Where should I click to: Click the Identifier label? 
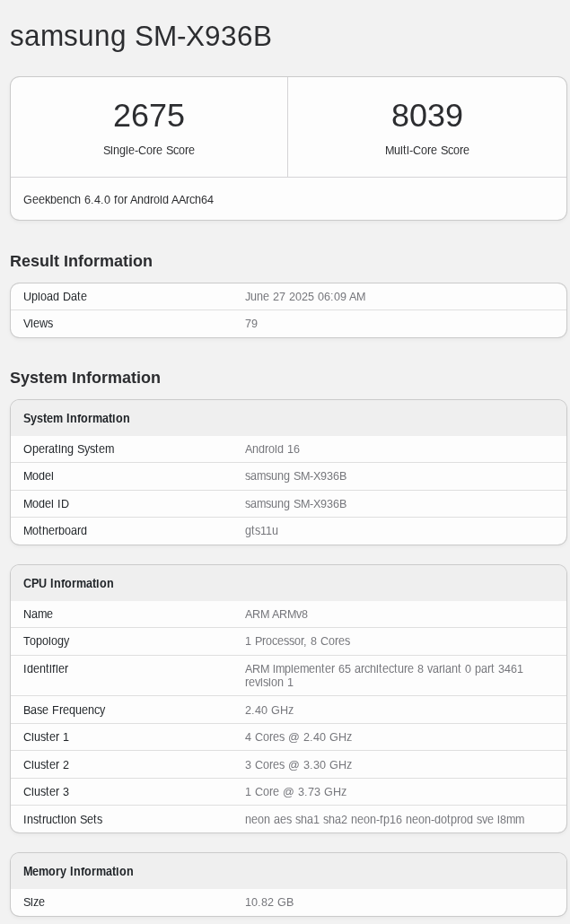[x=46, y=669]
